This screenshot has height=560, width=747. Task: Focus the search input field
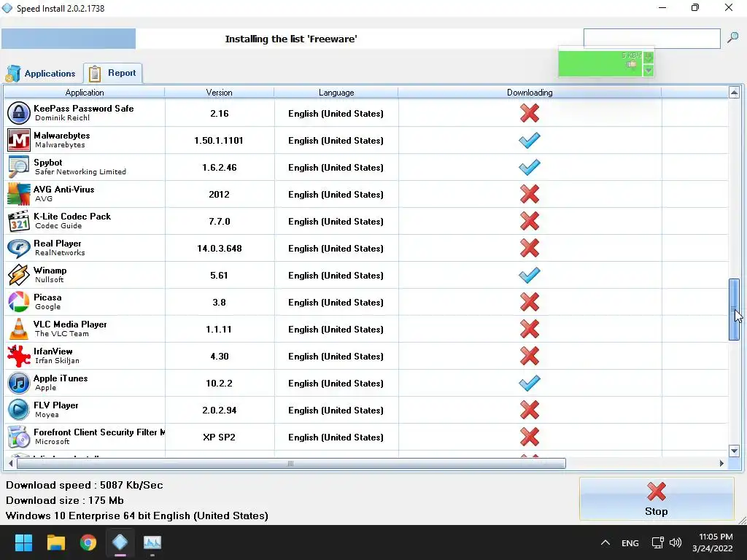tap(651, 38)
